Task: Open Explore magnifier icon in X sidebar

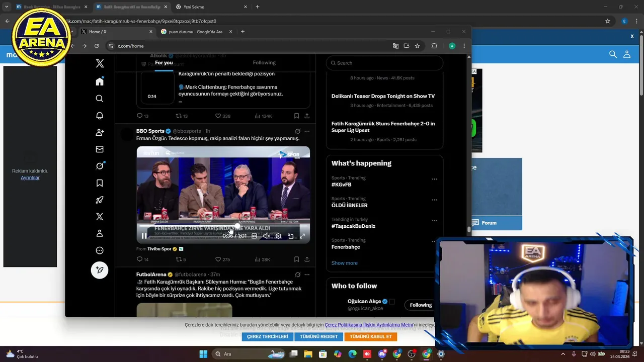Action: pos(100,99)
